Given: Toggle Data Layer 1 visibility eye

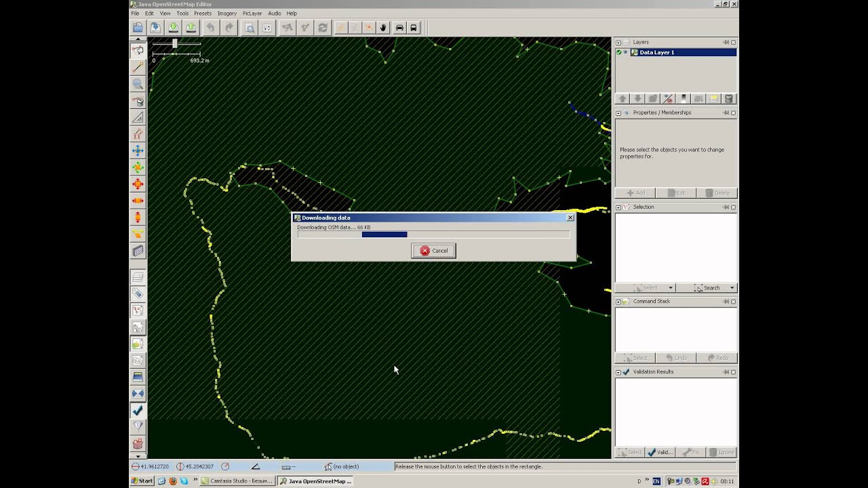Looking at the screenshot, I should pyautogui.click(x=626, y=52).
